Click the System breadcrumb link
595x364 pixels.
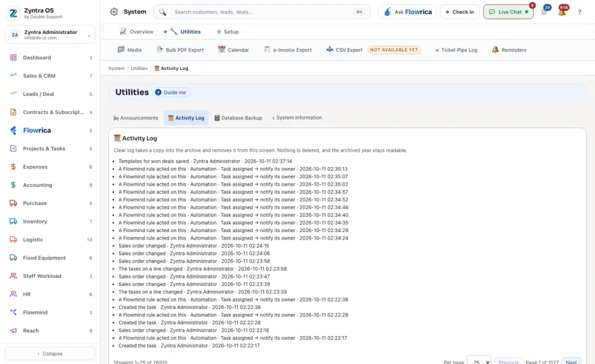point(117,68)
